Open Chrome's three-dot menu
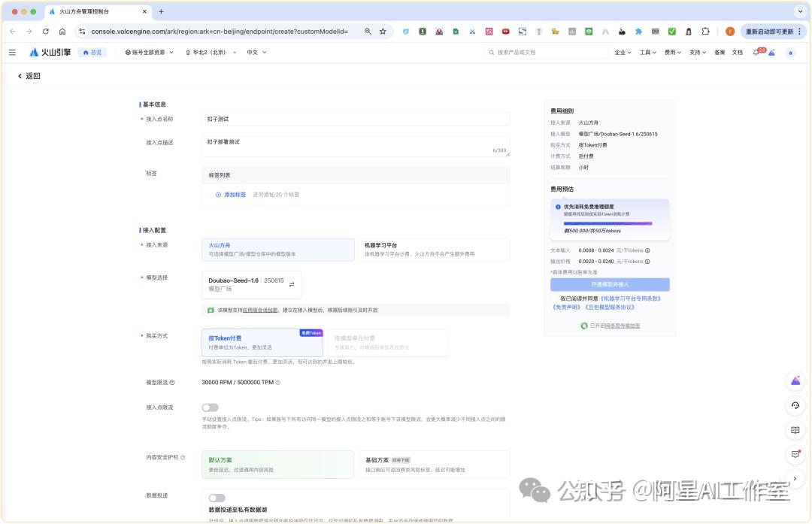 [799, 32]
